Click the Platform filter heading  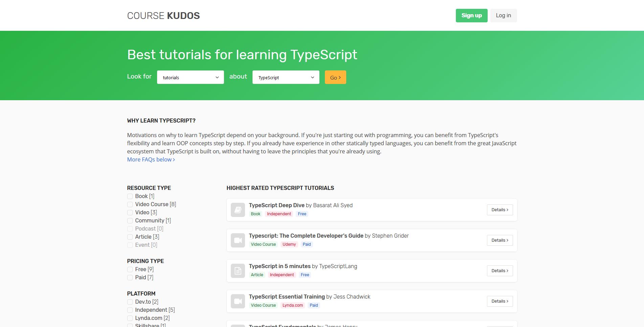141,293
